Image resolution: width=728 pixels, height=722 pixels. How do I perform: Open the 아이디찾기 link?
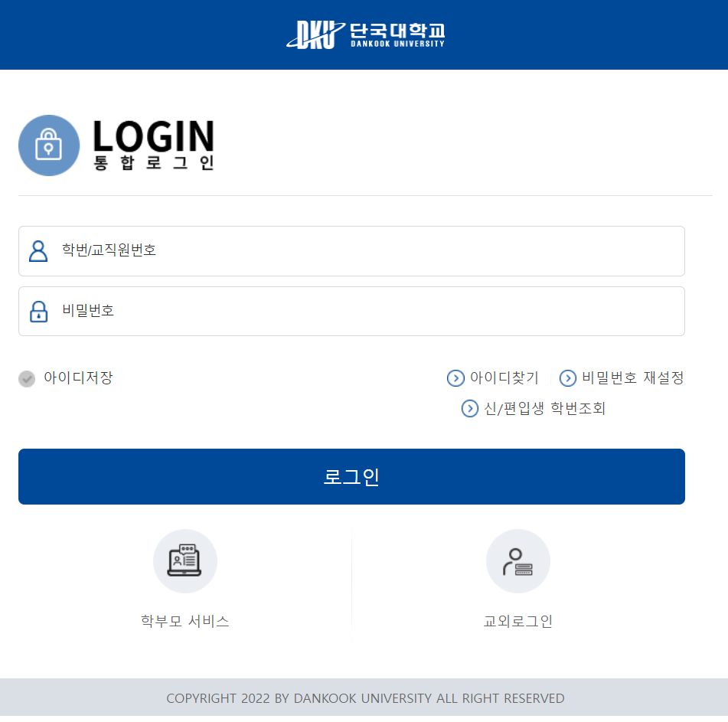(504, 377)
